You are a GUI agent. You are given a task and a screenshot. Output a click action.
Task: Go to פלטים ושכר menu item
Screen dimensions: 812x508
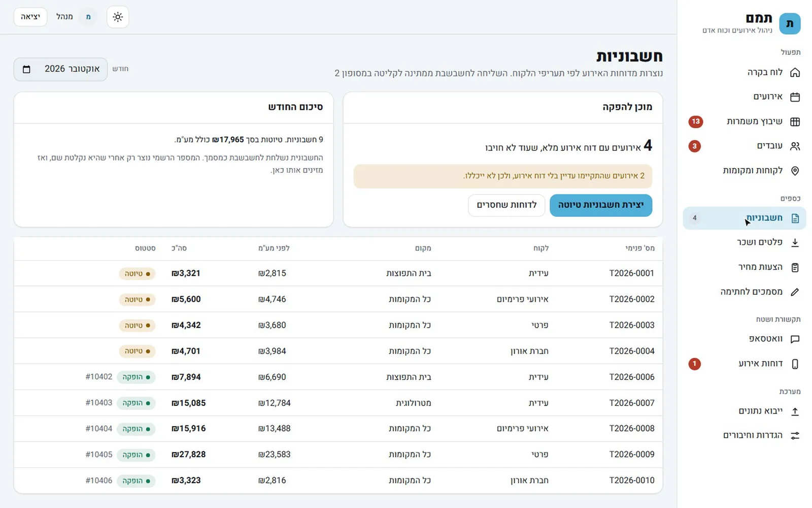745,242
